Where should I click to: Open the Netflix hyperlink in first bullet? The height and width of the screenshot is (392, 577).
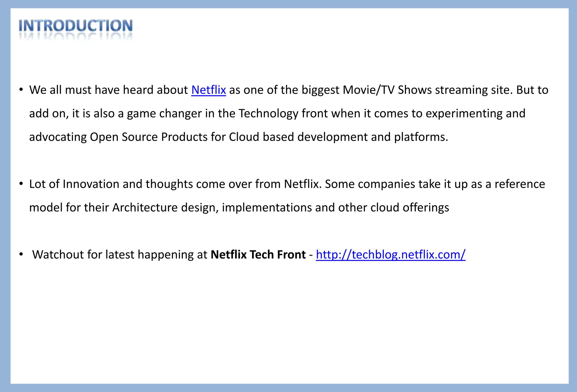(x=208, y=90)
